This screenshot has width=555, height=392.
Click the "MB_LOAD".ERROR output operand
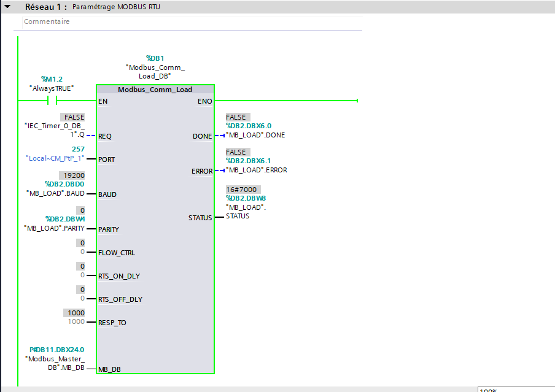pos(256,170)
